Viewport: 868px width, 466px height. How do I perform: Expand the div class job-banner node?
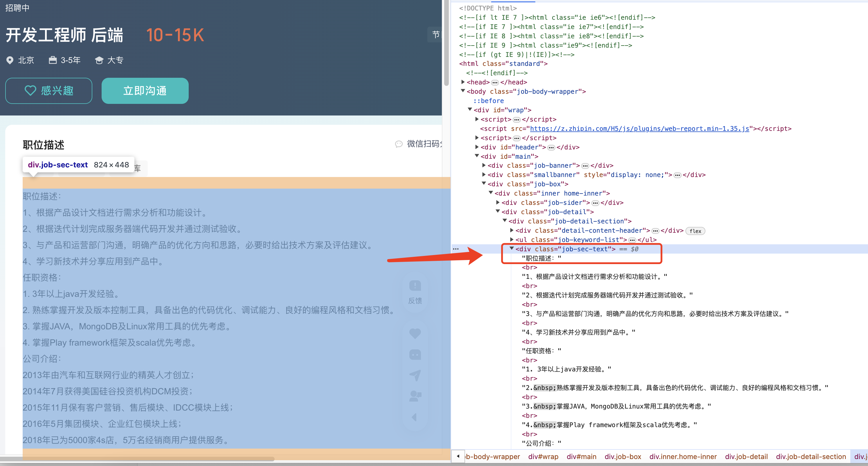point(484,165)
